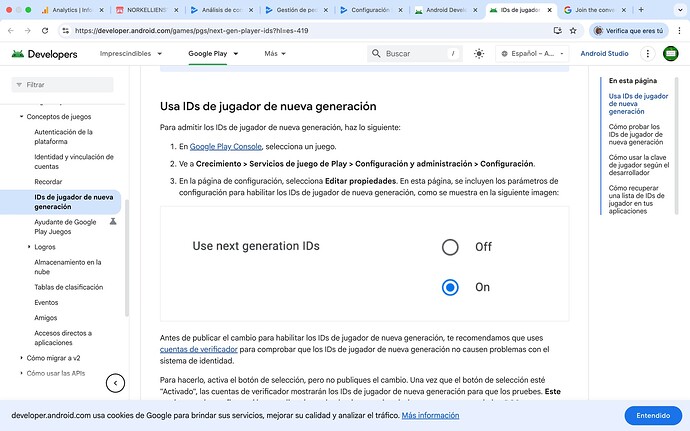Toggle the site theme brightness icon

479,53
